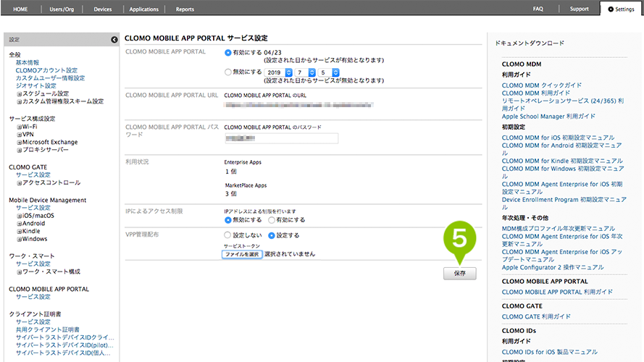The width and height of the screenshot is (644, 362).
Task: Open CLOMOアカウント設定 link
Action: pyautogui.click(x=46, y=71)
